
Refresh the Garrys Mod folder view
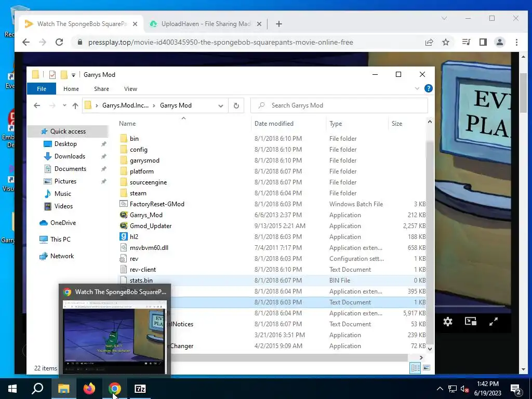pyautogui.click(x=236, y=105)
